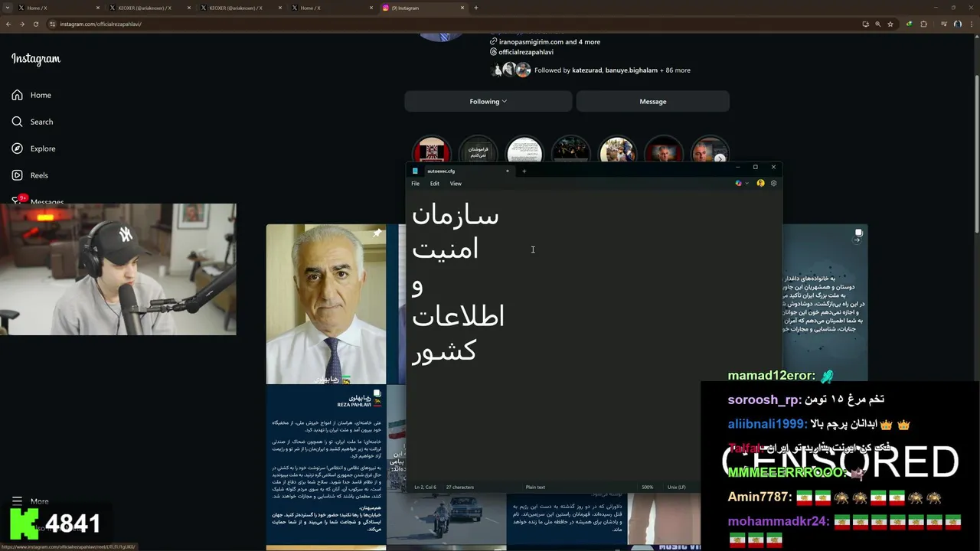Click Plain text in status bar
Image resolution: width=980 pixels, height=551 pixels.
pyautogui.click(x=535, y=487)
